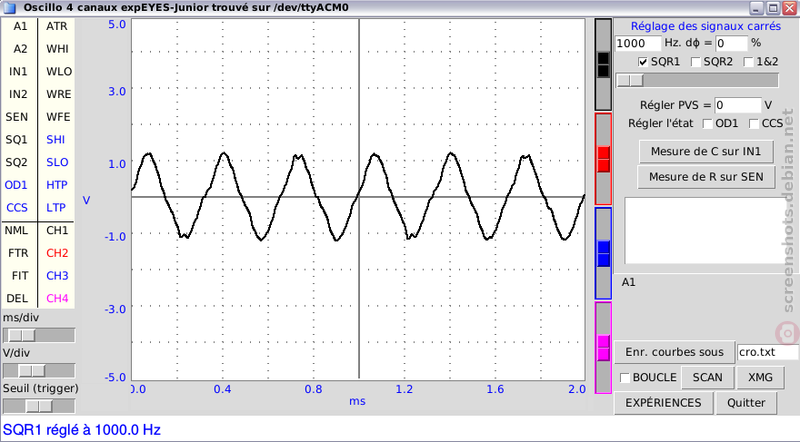Image resolution: width=800 pixels, height=442 pixels.
Task: Click the Quitter button
Action: tap(746, 403)
